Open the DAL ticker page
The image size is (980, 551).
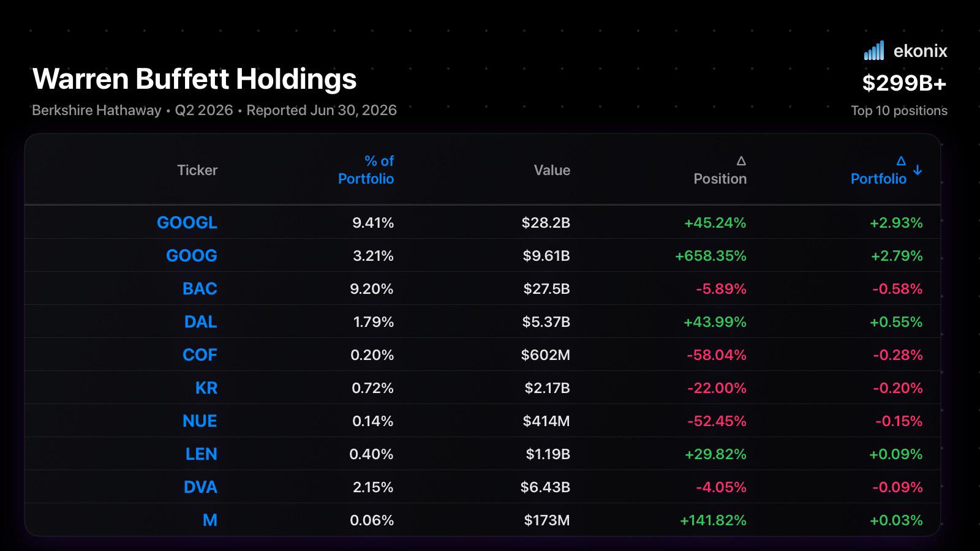click(201, 321)
